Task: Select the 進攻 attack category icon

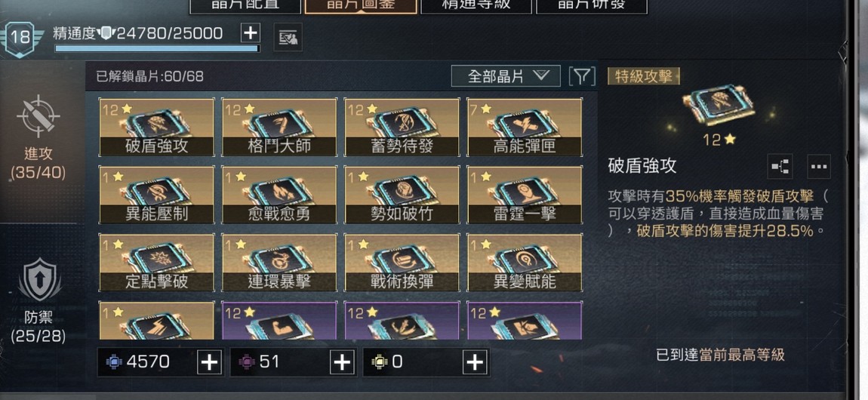Action: tap(38, 139)
